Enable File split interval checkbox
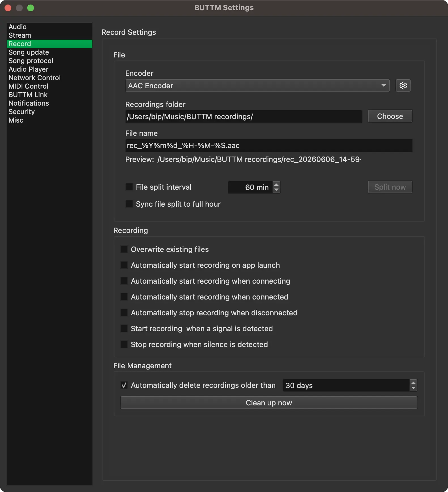This screenshot has width=448, height=492. (x=129, y=187)
